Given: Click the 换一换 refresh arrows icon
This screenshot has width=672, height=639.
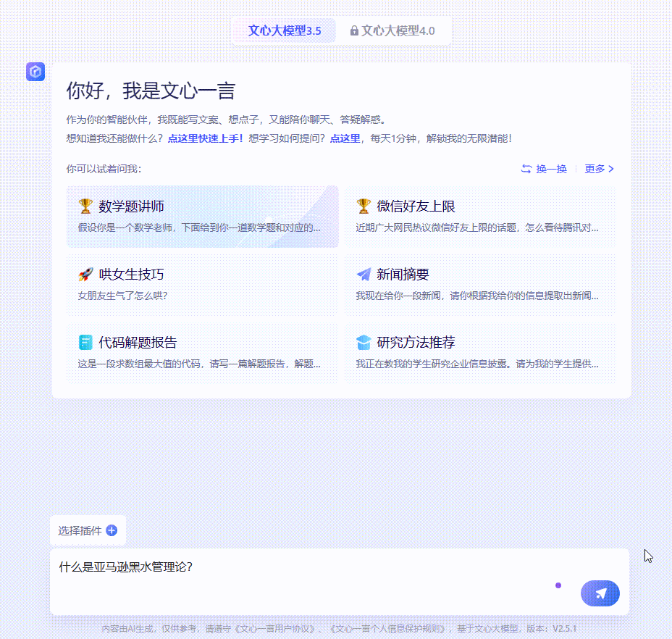Looking at the screenshot, I should pyautogui.click(x=526, y=169).
